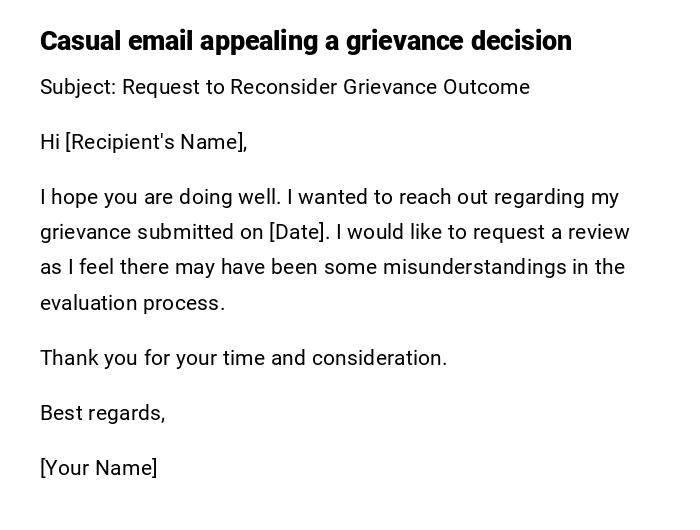
Task: Click 'Request to Reconsider Grievance Outcome' subject text
Action: pos(326,87)
